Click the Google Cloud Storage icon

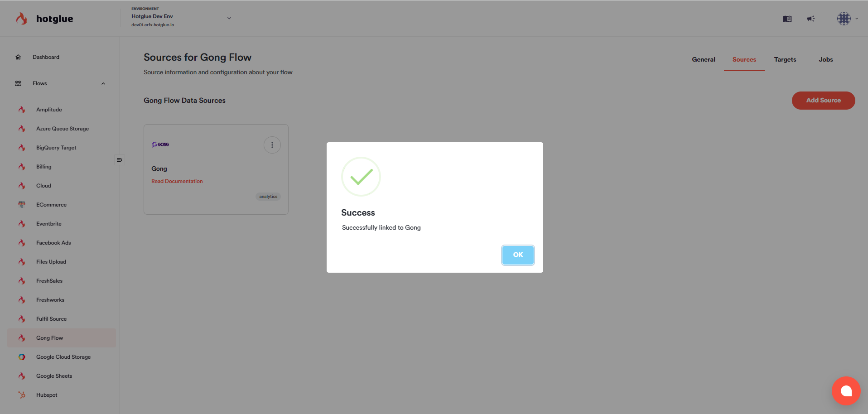[22, 357]
